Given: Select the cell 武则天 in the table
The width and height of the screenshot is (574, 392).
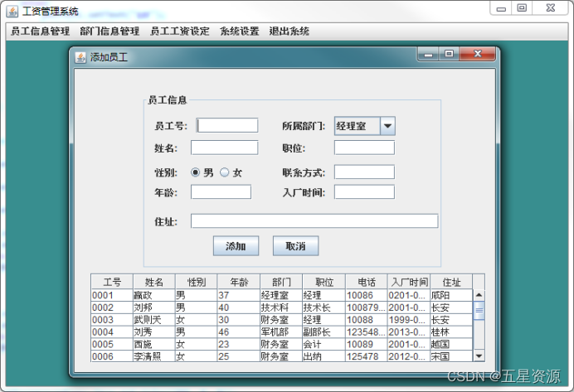Looking at the screenshot, I should pyautogui.click(x=154, y=320).
